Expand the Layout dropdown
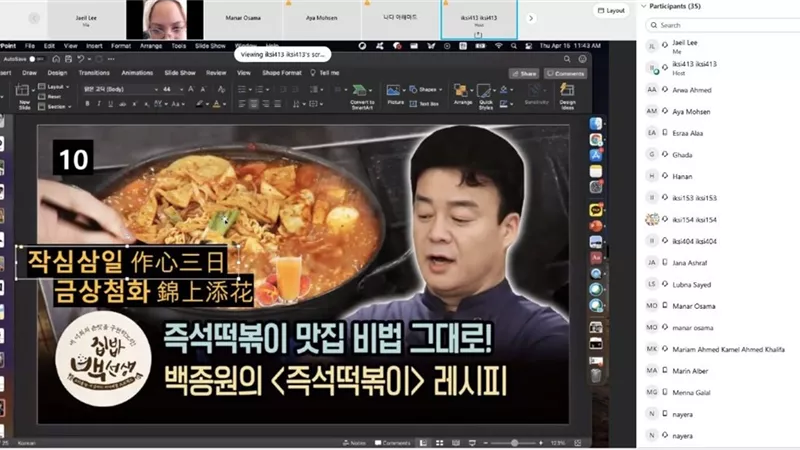 (x=54, y=87)
